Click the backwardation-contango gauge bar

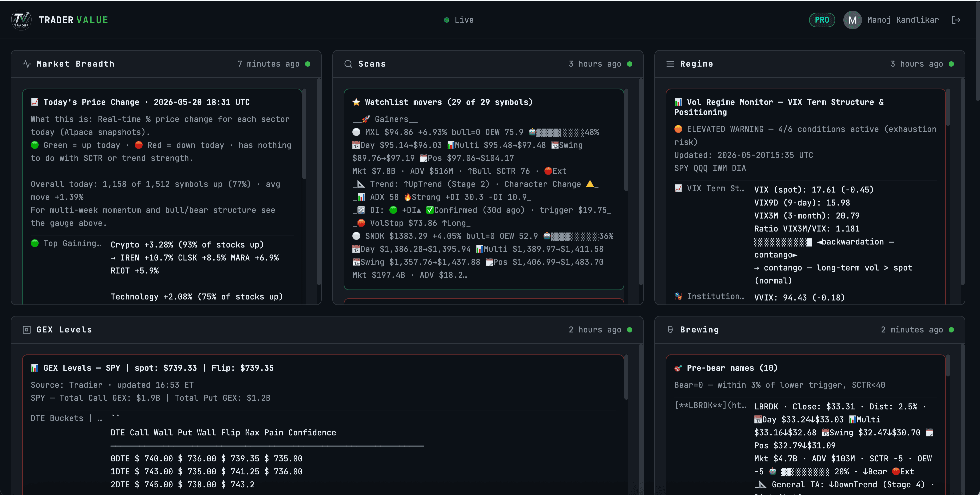click(x=783, y=242)
